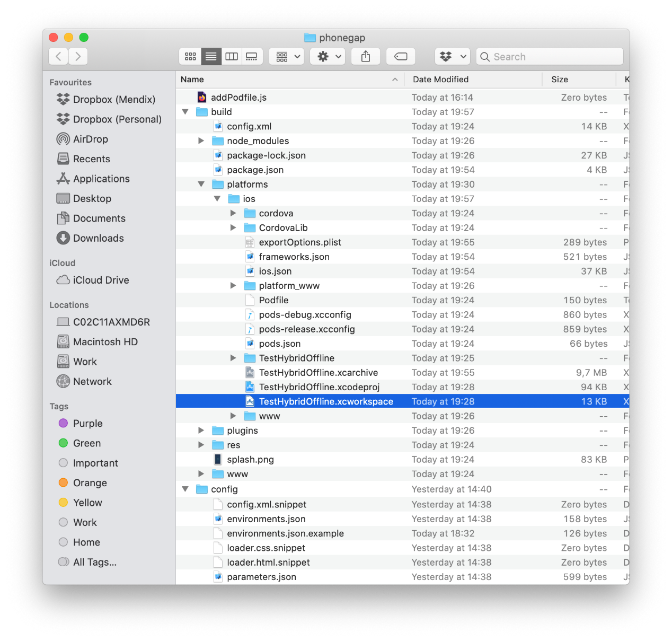
Task: Select the Purple tag
Action: pos(81,423)
